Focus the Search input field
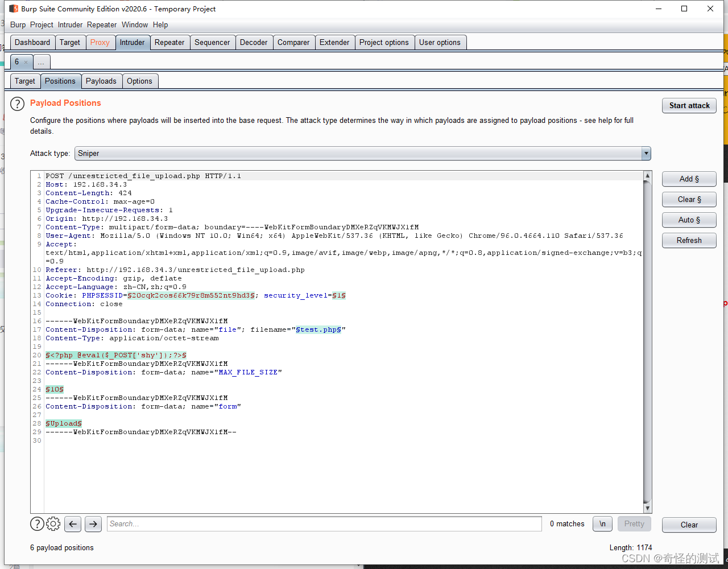The height and width of the screenshot is (569, 728). pos(324,524)
